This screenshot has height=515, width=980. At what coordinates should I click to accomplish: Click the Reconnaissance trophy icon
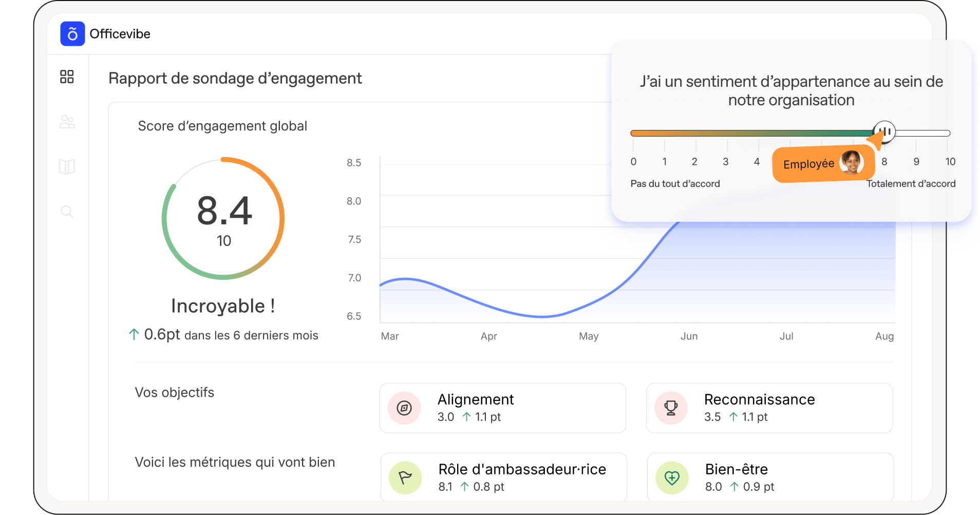pyautogui.click(x=671, y=408)
